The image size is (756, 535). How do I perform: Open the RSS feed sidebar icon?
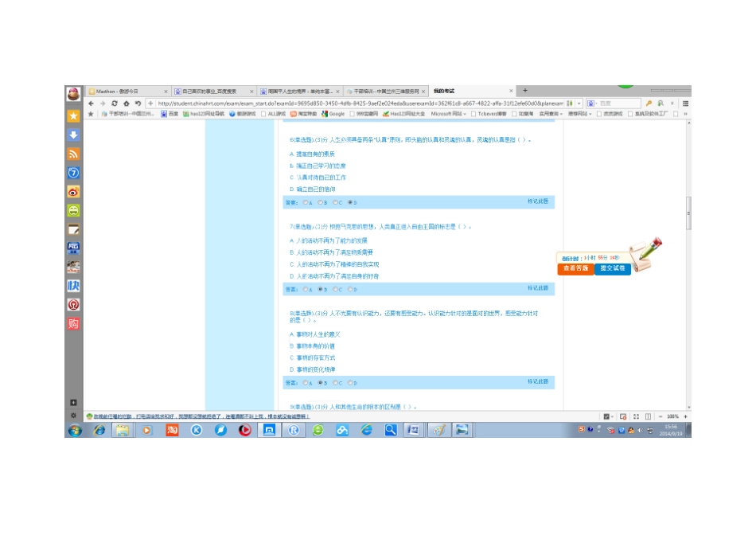pyautogui.click(x=73, y=154)
